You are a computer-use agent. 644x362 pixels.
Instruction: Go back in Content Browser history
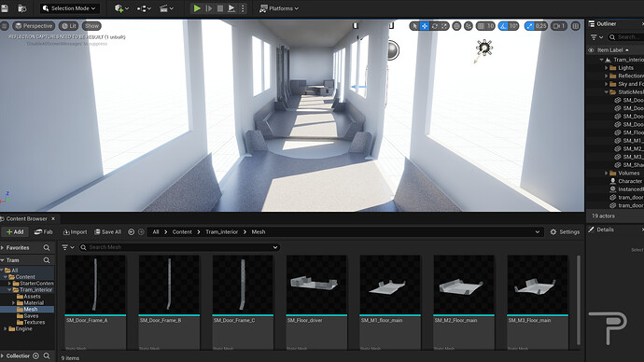click(131, 232)
